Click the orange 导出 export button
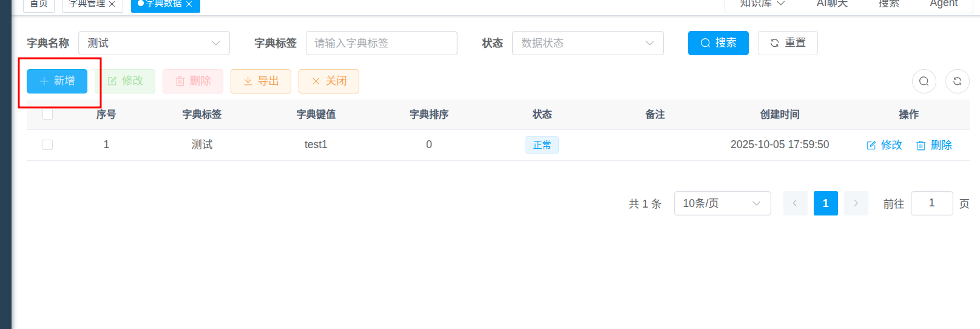 (x=261, y=81)
